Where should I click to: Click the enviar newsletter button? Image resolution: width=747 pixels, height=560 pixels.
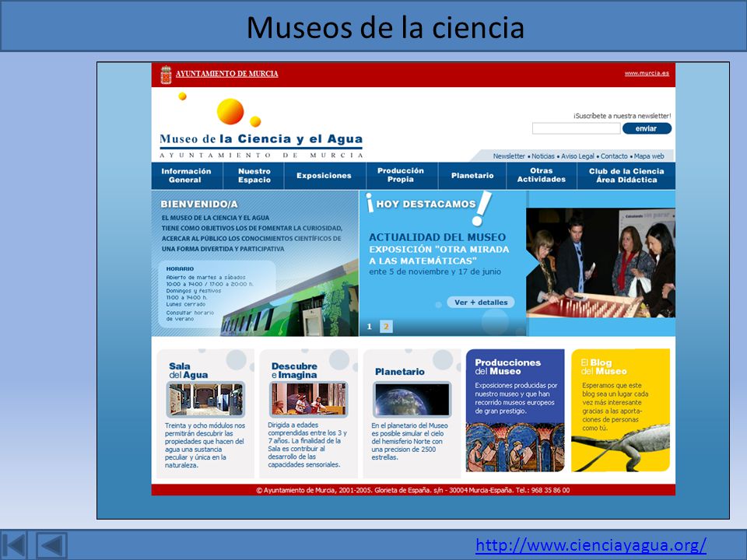coord(647,128)
